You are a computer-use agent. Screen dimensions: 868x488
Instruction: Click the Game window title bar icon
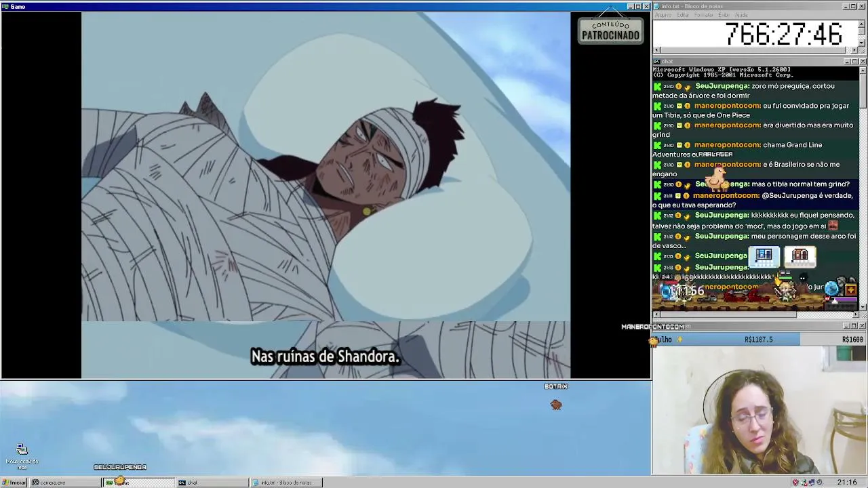click(x=5, y=6)
